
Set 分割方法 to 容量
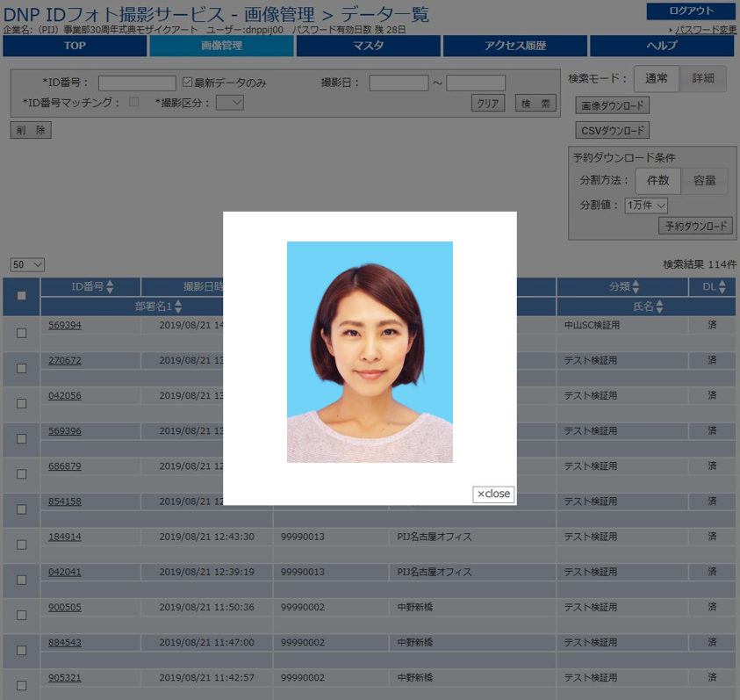705,180
